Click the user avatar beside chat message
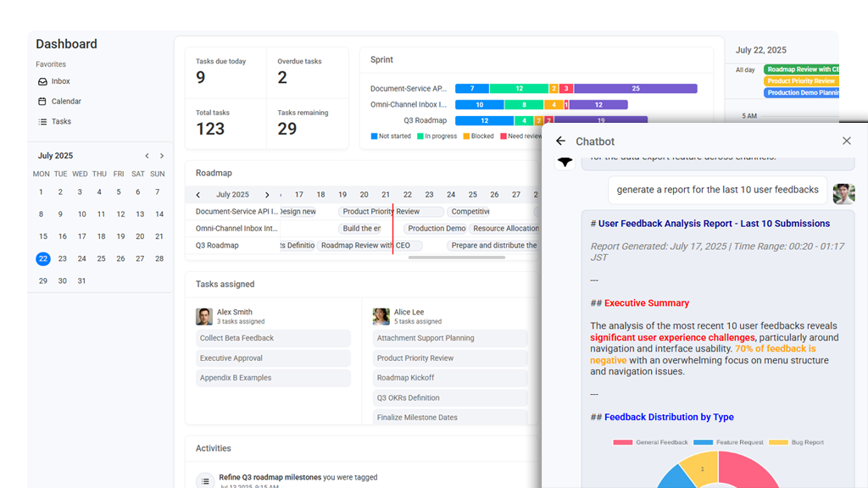 (x=843, y=194)
